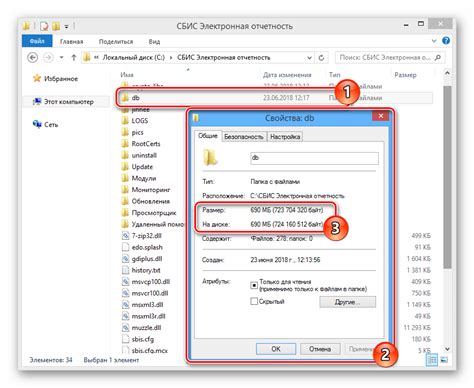Select the Обновления folder
Image resolution: width=474 pixels, height=388 pixels.
(145, 201)
